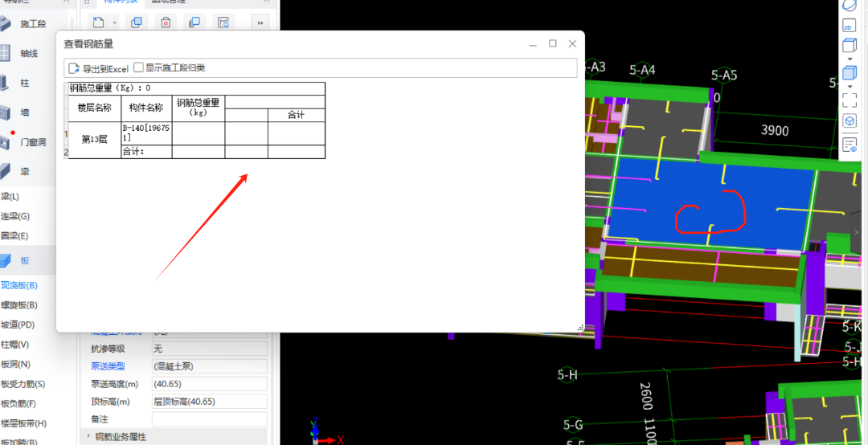Maximize the 查看钢筋量 dialog
The height and width of the screenshot is (445, 868).
(x=552, y=43)
